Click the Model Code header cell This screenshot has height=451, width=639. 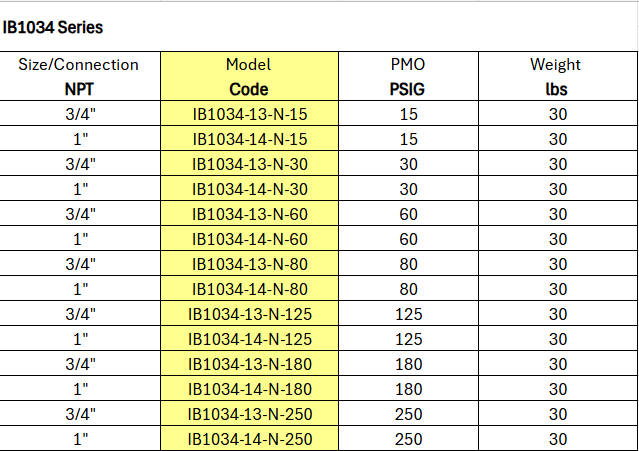tap(249, 76)
